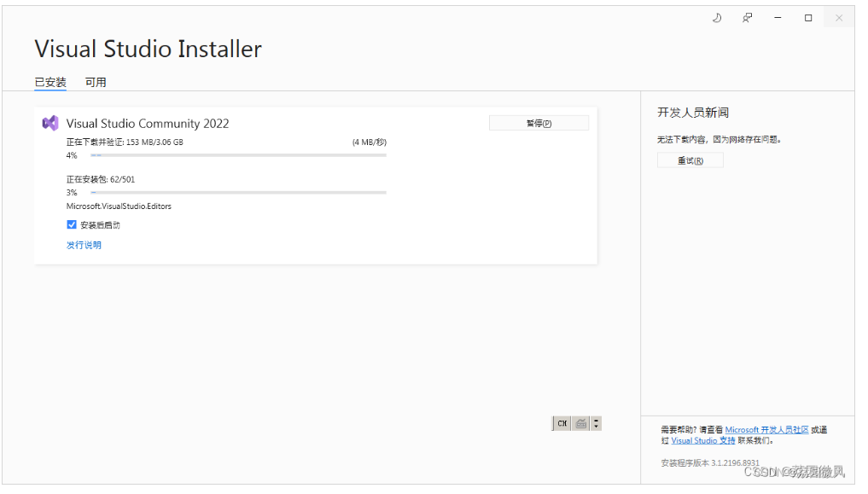Toggle the dark theme moon icon
868x494 pixels.
[717, 18]
